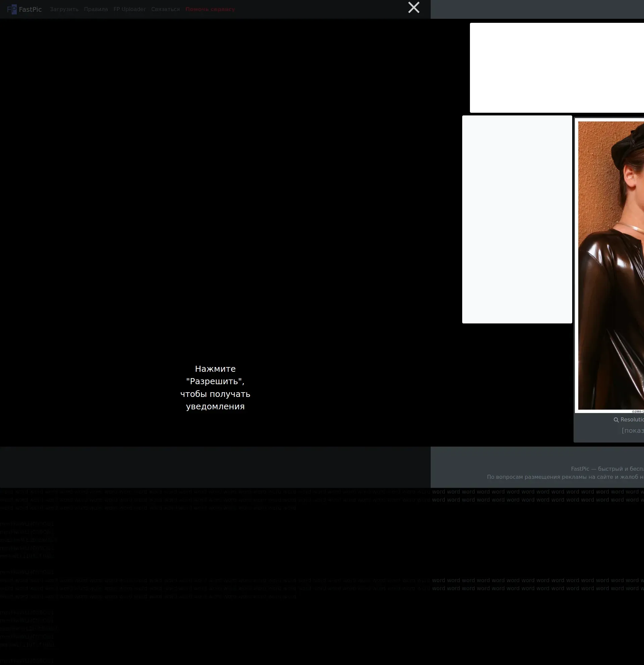
Task: Click the Resolution label under photo
Action: pos(633,420)
